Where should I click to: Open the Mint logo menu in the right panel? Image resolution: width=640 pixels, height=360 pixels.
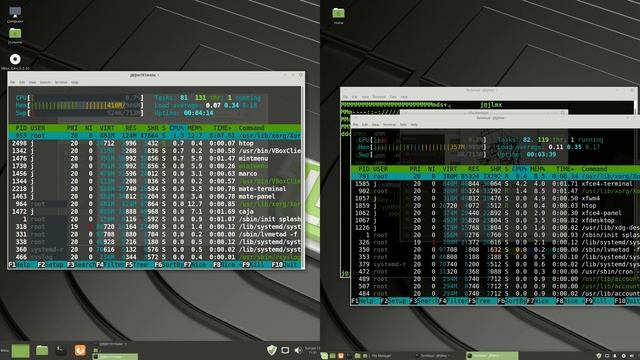tap(324, 356)
